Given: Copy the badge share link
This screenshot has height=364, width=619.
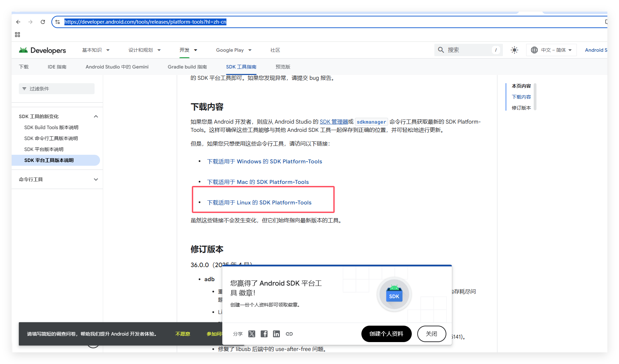Looking at the screenshot, I should [x=289, y=334].
